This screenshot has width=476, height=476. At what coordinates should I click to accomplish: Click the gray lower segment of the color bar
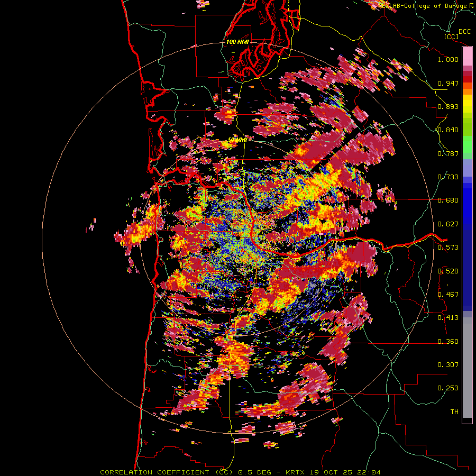click(467, 368)
